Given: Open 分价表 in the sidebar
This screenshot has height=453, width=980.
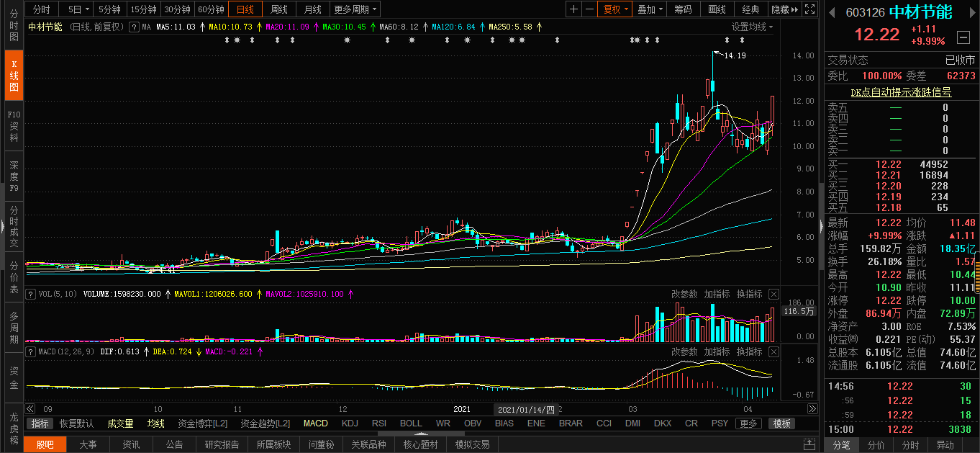Looking at the screenshot, I should pos(14,277).
